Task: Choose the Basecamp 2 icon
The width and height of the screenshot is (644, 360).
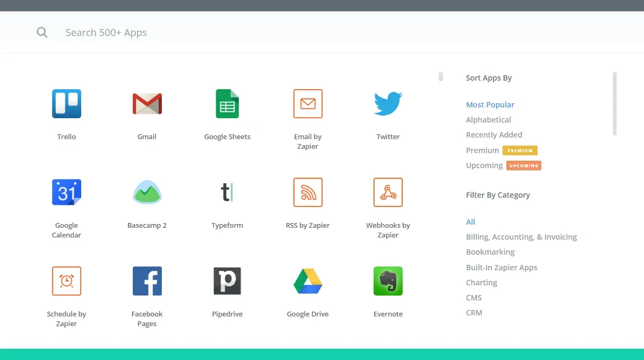Action: [x=147, y=192]
